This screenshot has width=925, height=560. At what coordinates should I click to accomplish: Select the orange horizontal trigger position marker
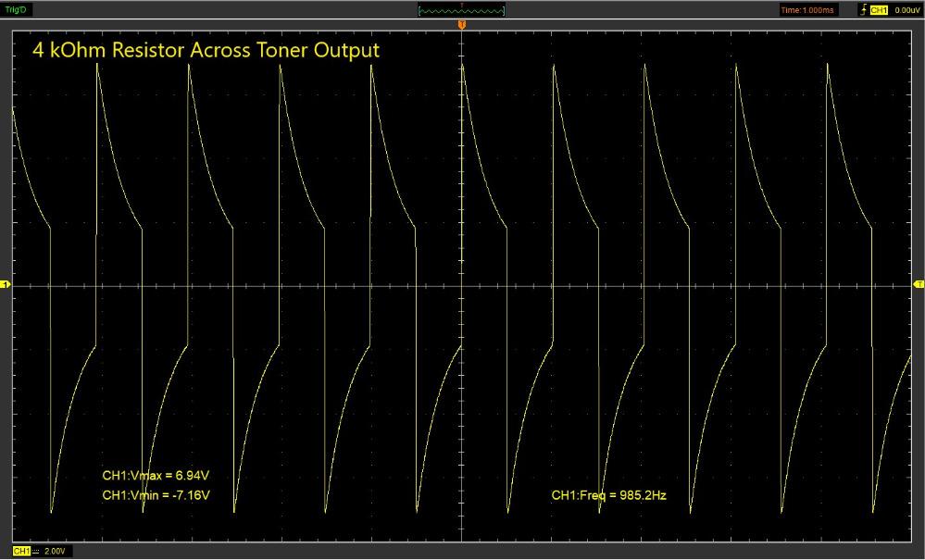[461, 22]
